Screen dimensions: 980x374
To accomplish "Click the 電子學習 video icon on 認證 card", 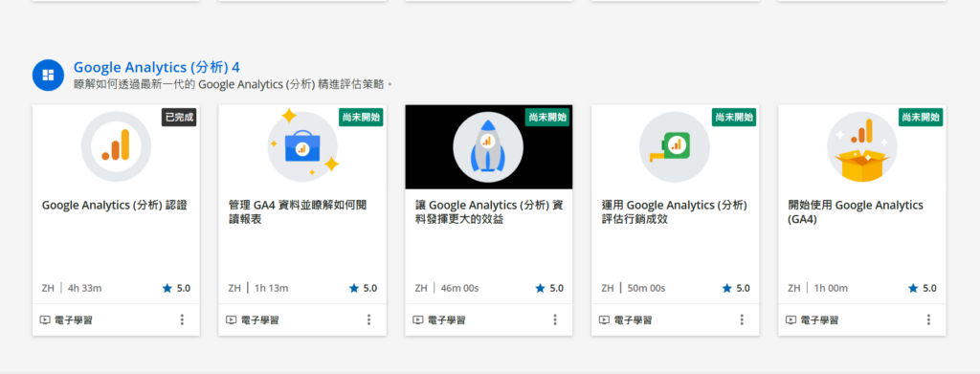I will coord(45,319).
